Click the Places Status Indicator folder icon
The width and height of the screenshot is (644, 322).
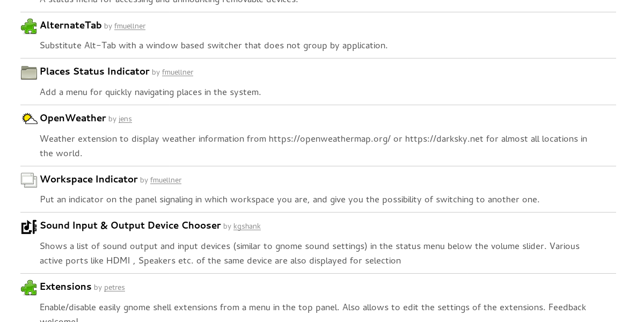(x=29, y=72)
